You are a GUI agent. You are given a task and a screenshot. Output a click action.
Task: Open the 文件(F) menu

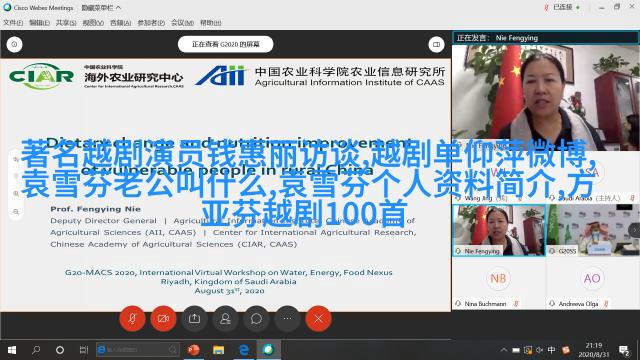coord(13,23)
